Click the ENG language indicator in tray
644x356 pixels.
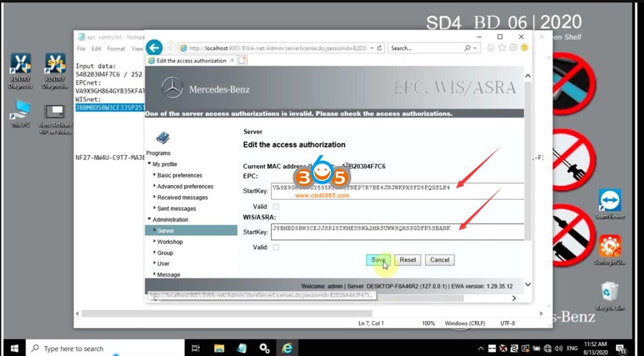(574, 349)
